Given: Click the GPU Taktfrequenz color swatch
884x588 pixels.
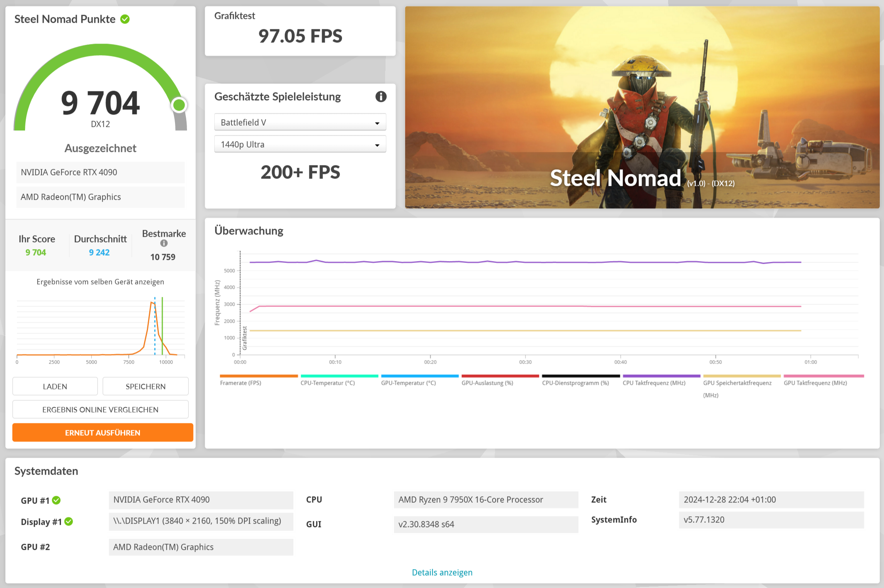Looking at the screenshot, I should click(x=823, y=375).
